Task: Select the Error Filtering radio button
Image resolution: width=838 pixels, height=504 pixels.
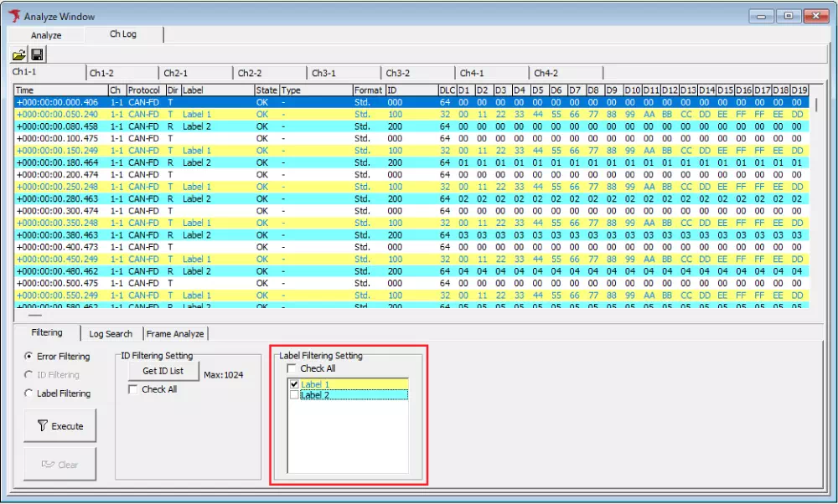Action: point(30,357)
